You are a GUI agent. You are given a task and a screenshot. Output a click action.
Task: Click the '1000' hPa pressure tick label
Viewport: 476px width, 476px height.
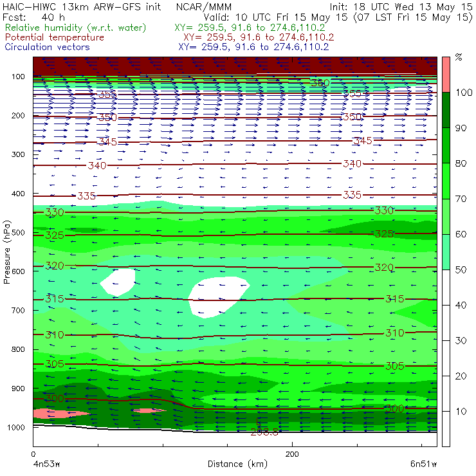tap(16, 427)
